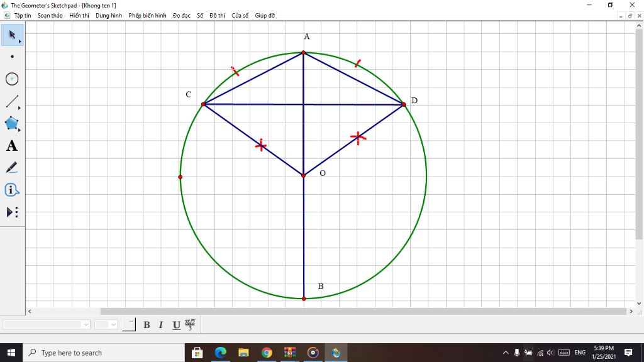Image resolution: width=644 pixels, height=362 pixels.
Task: Click the scroll down arrow
Action: (639, 304)
